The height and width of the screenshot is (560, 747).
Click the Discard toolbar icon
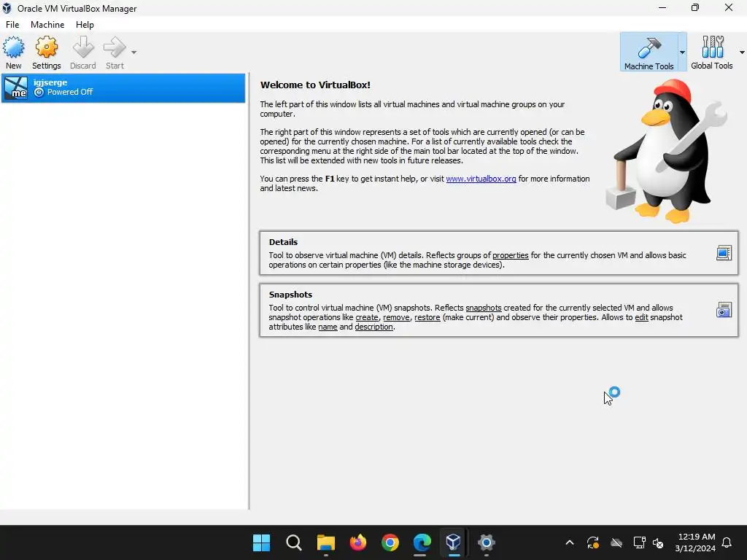point(83,52)
